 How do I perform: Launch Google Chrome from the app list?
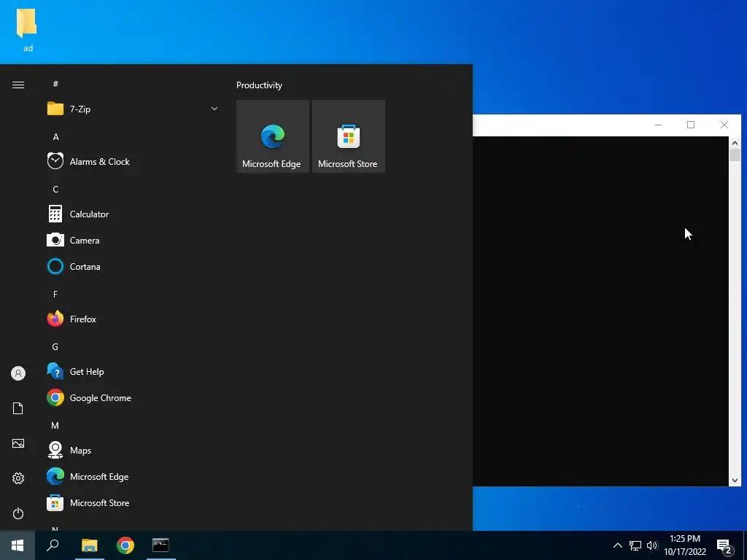[x=133, y=397]
